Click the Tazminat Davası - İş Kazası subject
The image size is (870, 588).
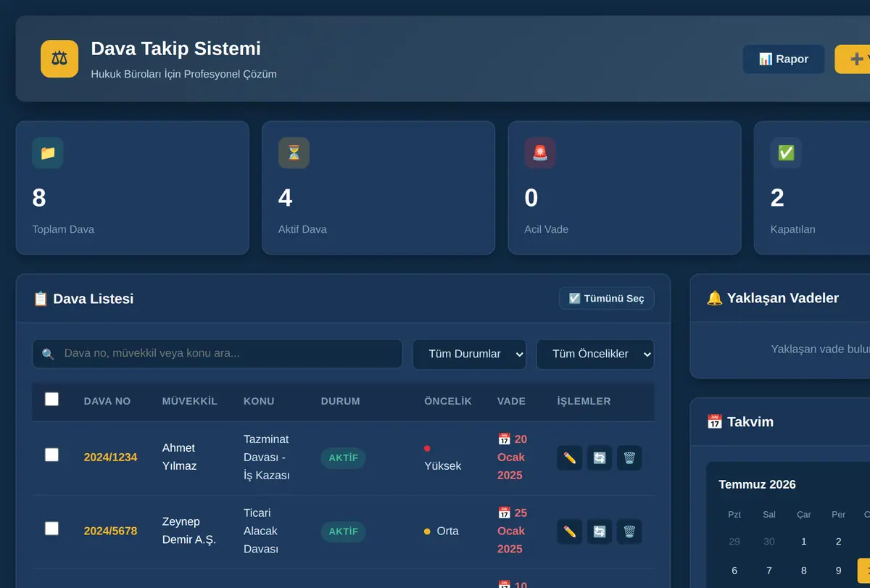click(267, 457)
